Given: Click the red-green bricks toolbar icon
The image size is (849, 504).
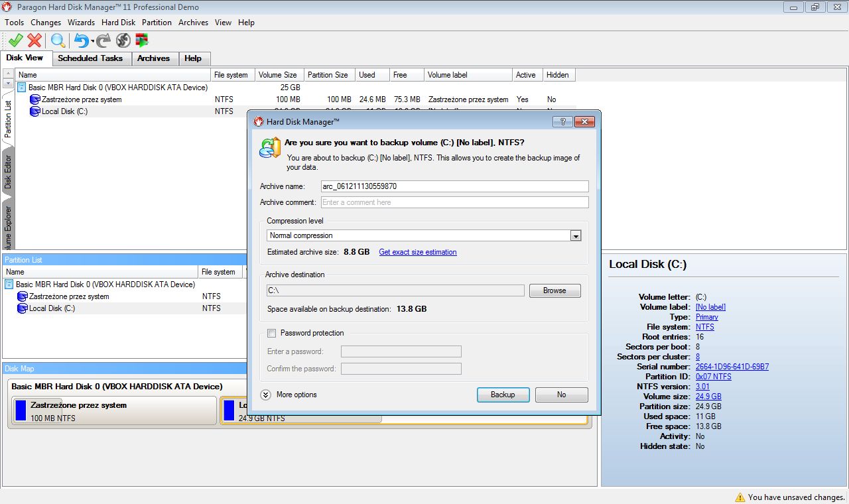Looking at the screenshot, I should pyautogui.click(x=142, y=40).
